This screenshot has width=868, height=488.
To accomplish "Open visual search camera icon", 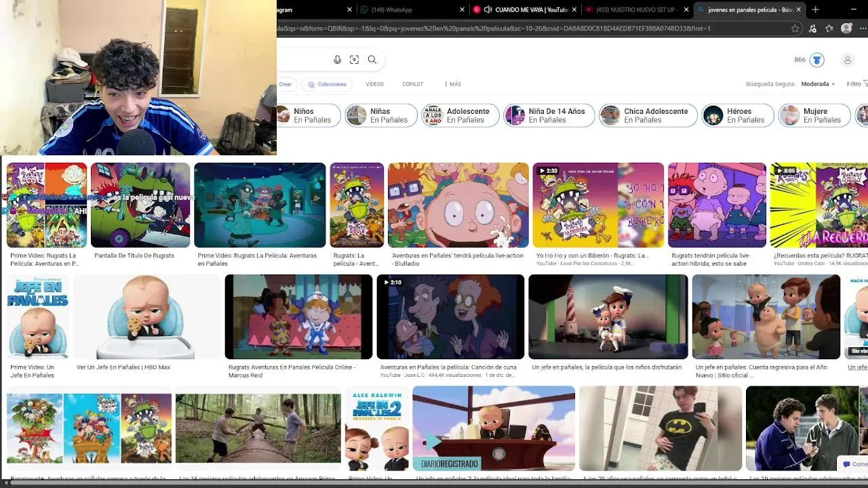I will tap(354, 60).
